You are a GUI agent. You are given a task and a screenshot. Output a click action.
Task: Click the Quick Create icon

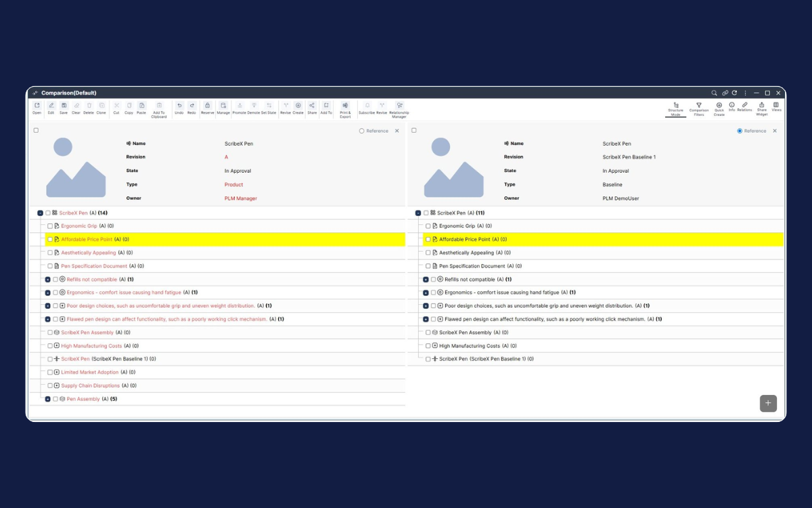pos(719,106)
